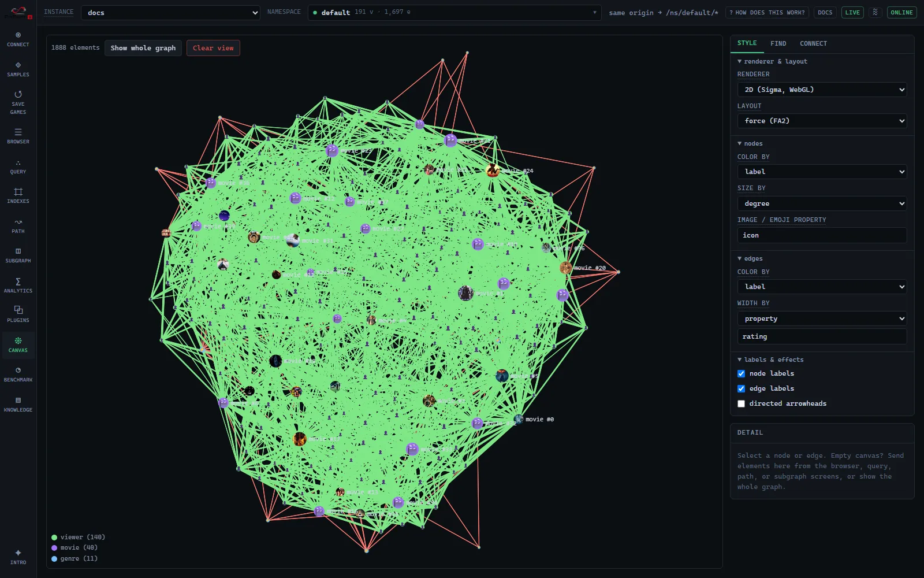Open the Path screen

click(18, 226)
